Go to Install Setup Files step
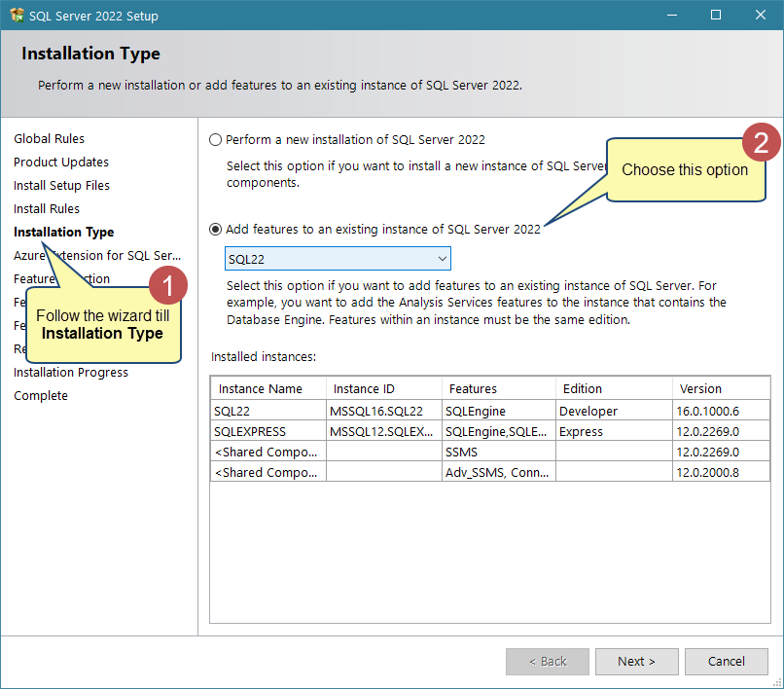Image resolution: width=784 pixels, height=689 pixels. tap(61, 186)
